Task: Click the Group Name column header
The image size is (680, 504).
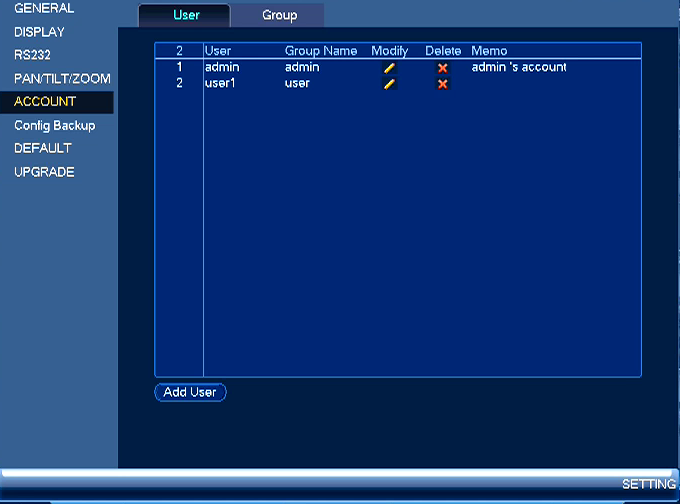Action: pos(321,51)
